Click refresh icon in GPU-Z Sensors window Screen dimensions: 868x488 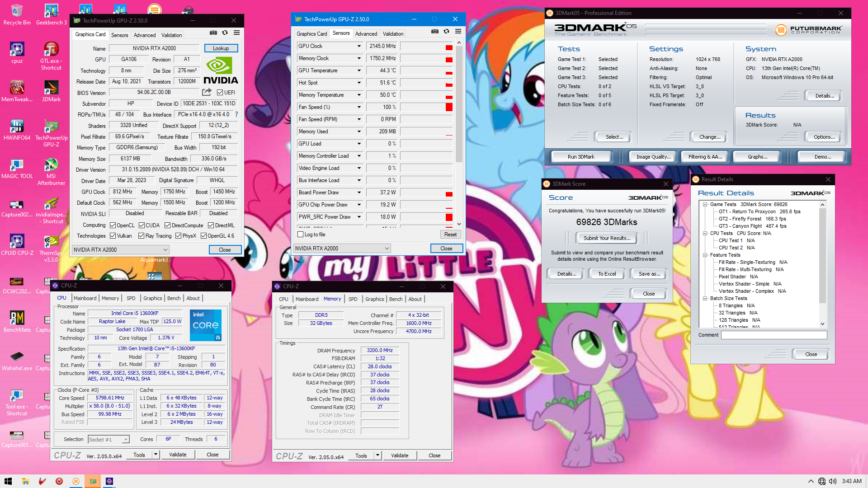coord(446,32)
